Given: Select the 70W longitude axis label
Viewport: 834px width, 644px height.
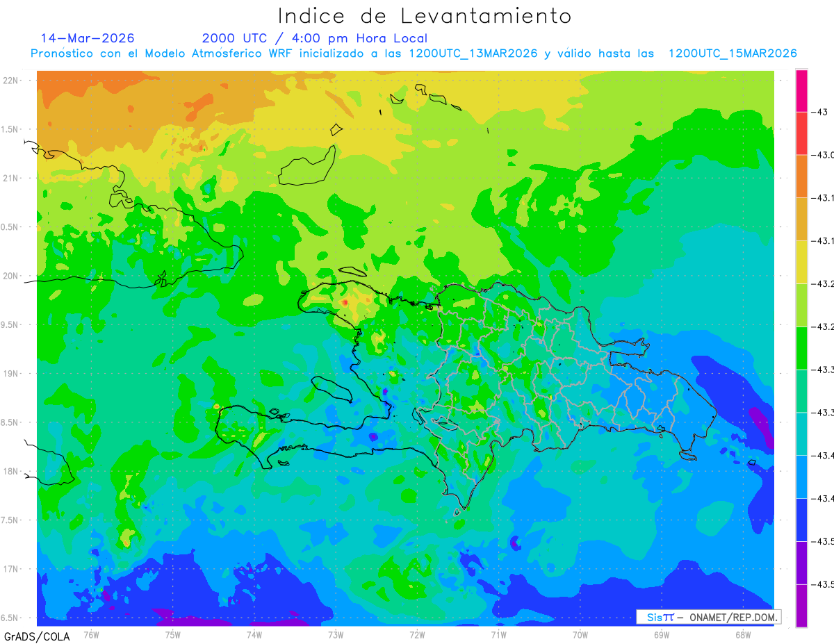Looking at the screenshot, I should pos(580,634).
